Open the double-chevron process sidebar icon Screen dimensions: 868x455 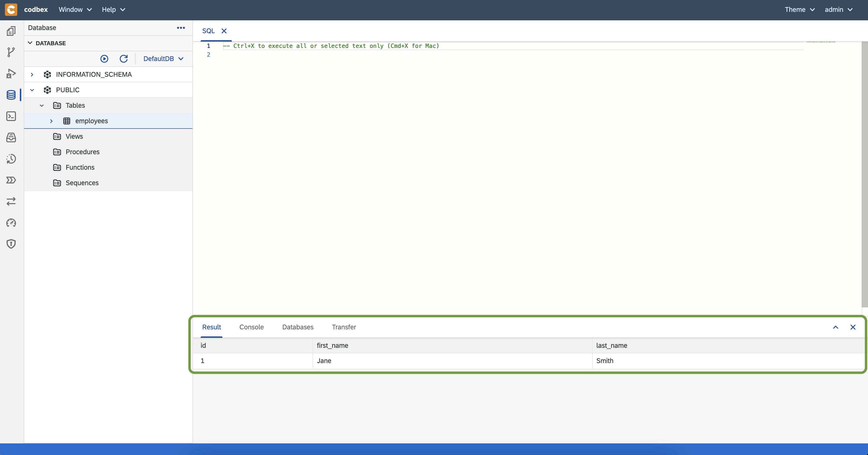[x=11, y=180]
